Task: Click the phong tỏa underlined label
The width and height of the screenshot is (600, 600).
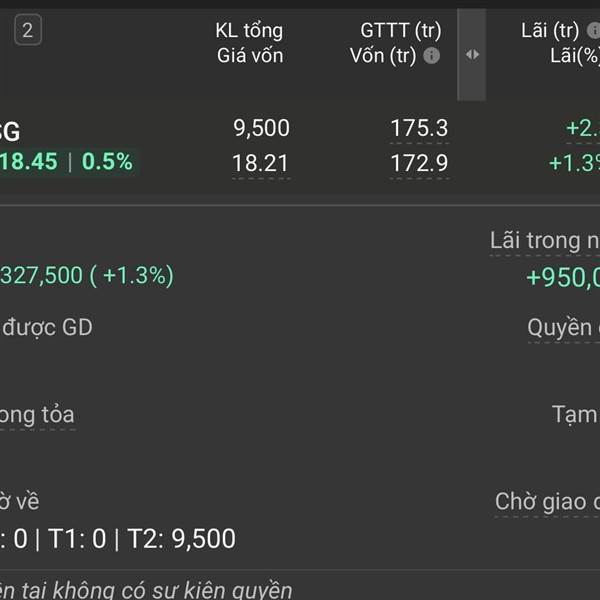Action: 37,416
